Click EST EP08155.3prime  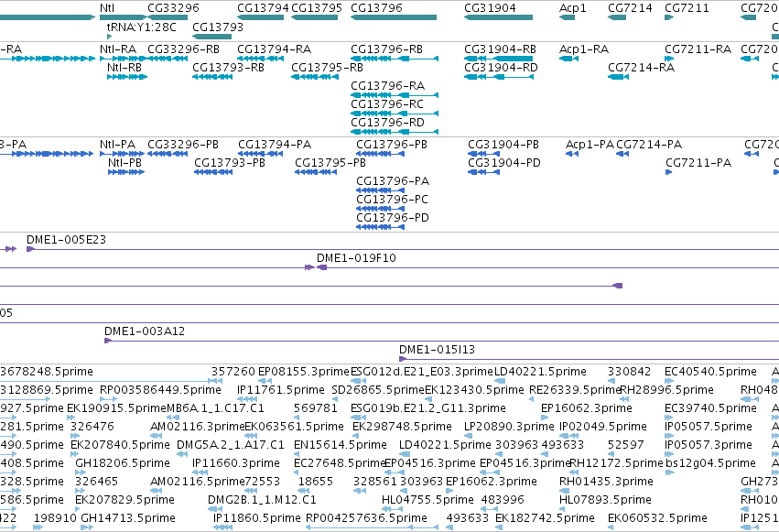coord(304,372)
